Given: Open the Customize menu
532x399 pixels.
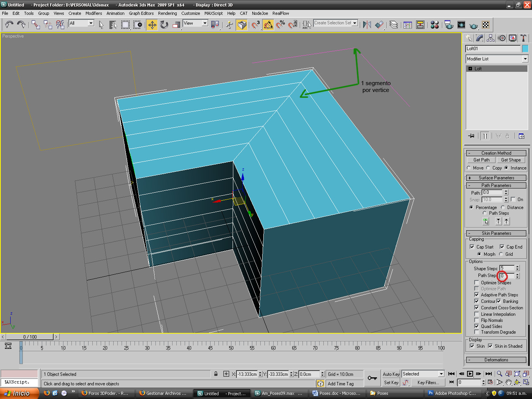Looking at the screenshot, I should tap(191, 13).
